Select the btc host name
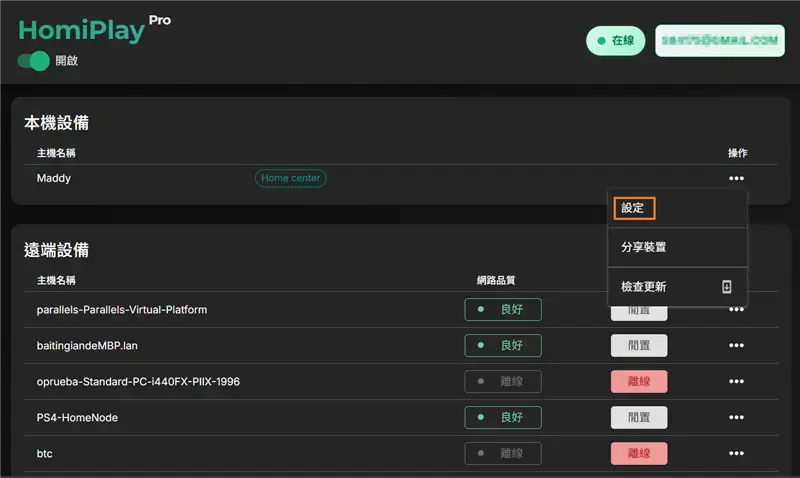800x478 pixels. 44,454
